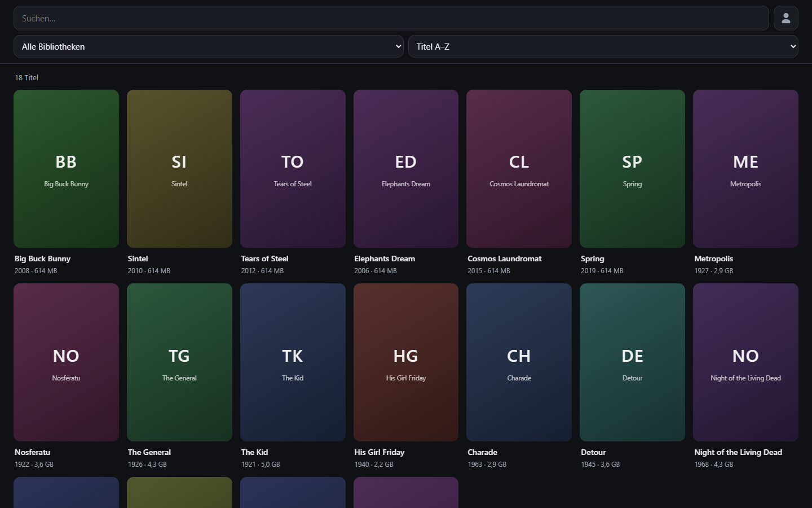Open the TG The General poster
The width and height of the screenshot is (812, 508).
tap(179, 362)
